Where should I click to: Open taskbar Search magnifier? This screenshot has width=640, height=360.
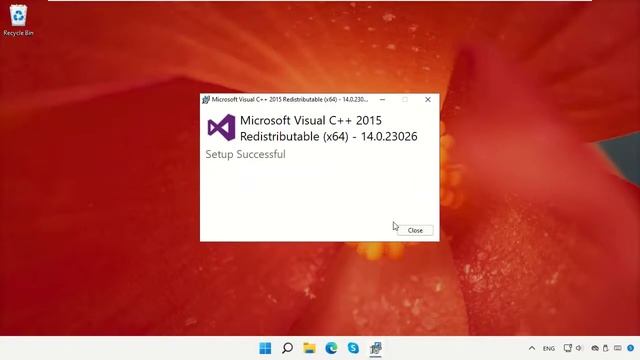(x=287, y=348)
